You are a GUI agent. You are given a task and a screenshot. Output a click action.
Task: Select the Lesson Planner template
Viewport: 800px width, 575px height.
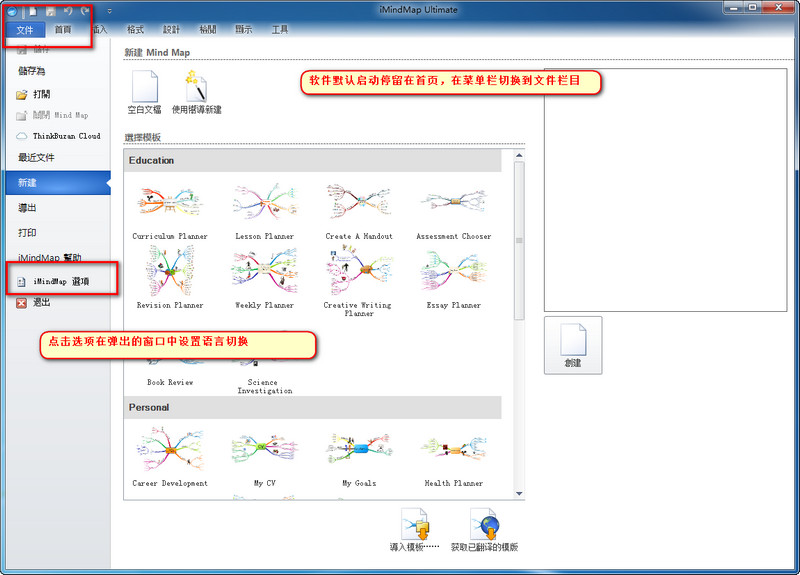(x=265, y=212)
